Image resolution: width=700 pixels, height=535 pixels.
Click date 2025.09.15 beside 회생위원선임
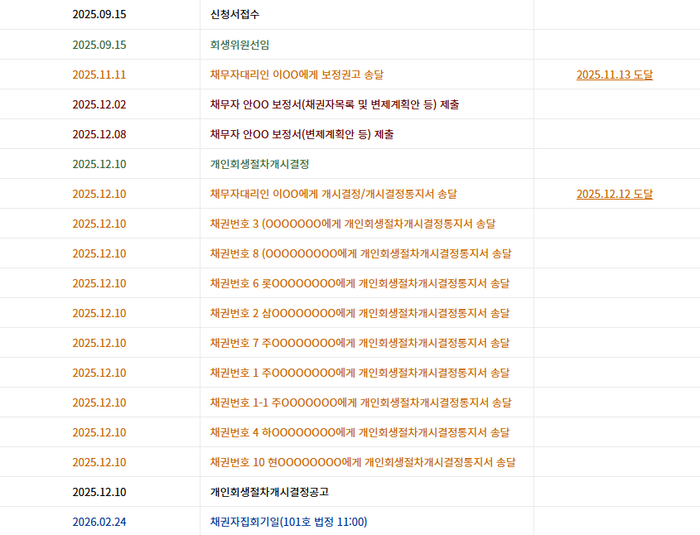pos(99,45)
